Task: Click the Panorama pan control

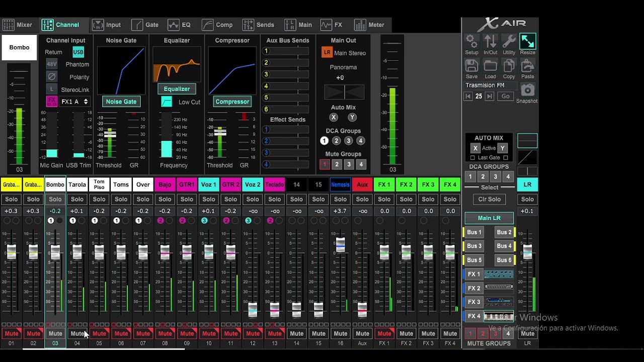Action: click(344, 92)
